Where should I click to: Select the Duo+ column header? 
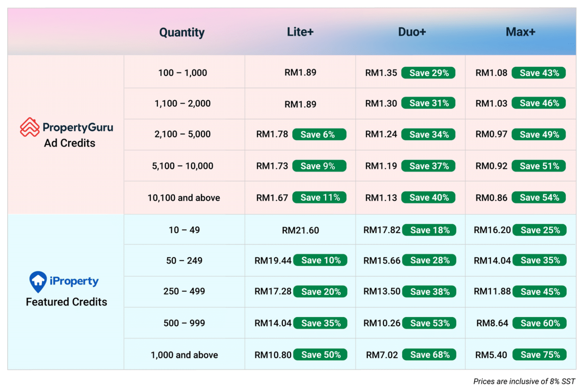(x=411, y=32)
